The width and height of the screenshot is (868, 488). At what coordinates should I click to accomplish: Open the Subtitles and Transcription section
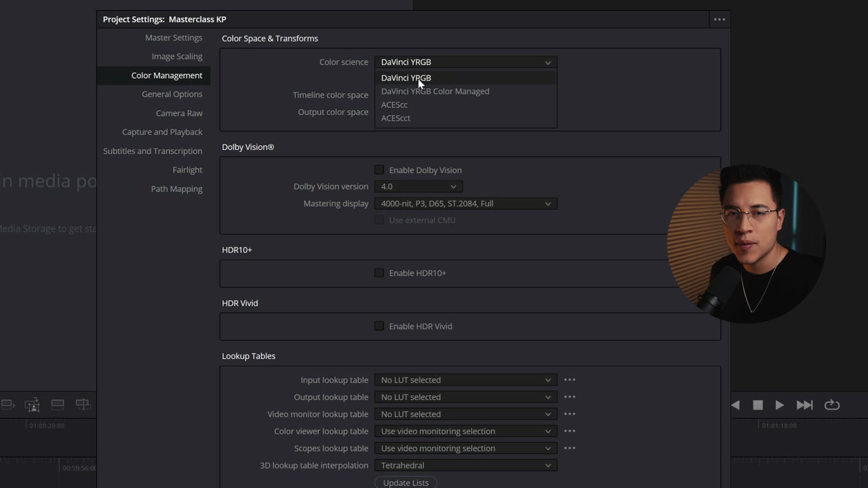(x=153, y=151)
